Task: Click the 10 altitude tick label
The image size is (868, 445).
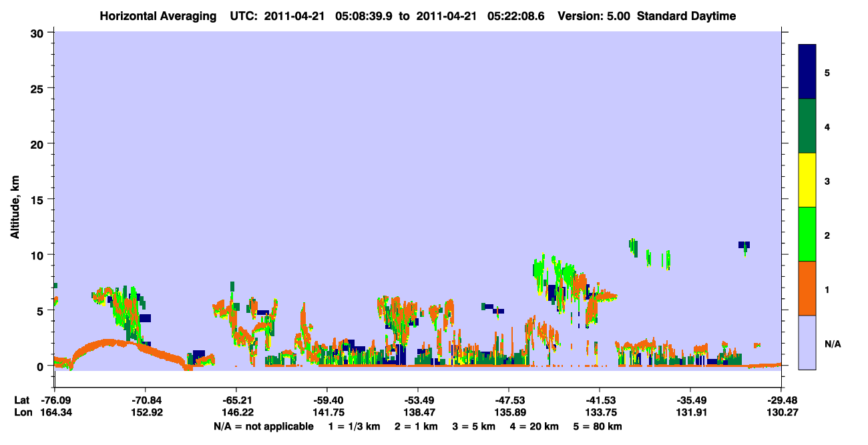Action: click(39, 255)
